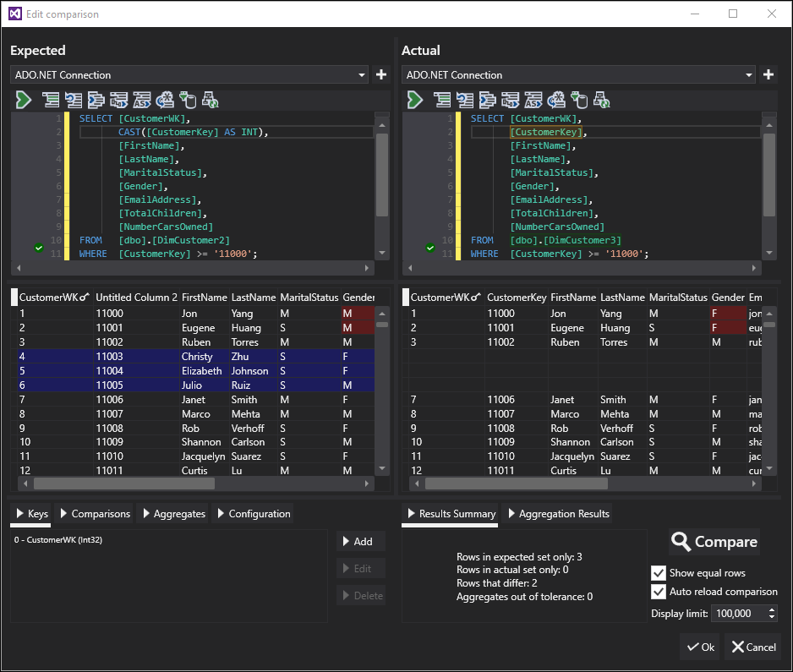793x672 pixels.
Task: Add a new Expected connection with plus
Action: click(x=380, y=75)
